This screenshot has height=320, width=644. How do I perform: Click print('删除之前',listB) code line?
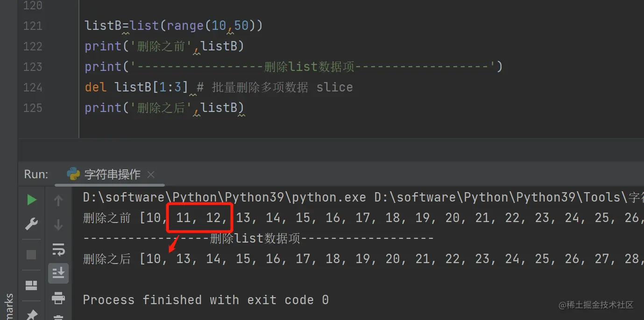click(164, 46)
